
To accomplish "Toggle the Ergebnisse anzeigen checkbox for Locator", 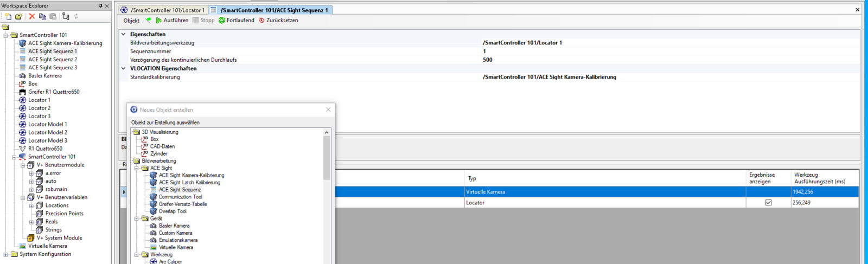I will pos(768,203).
